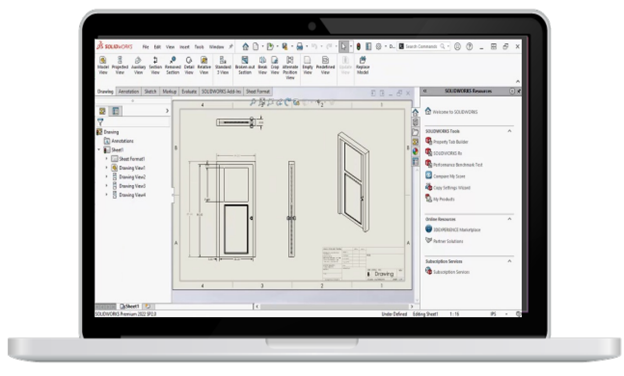The image size is (624, 376).
Task: Collapse the CommandManager ribbon chevron
Action: [518, 82]
